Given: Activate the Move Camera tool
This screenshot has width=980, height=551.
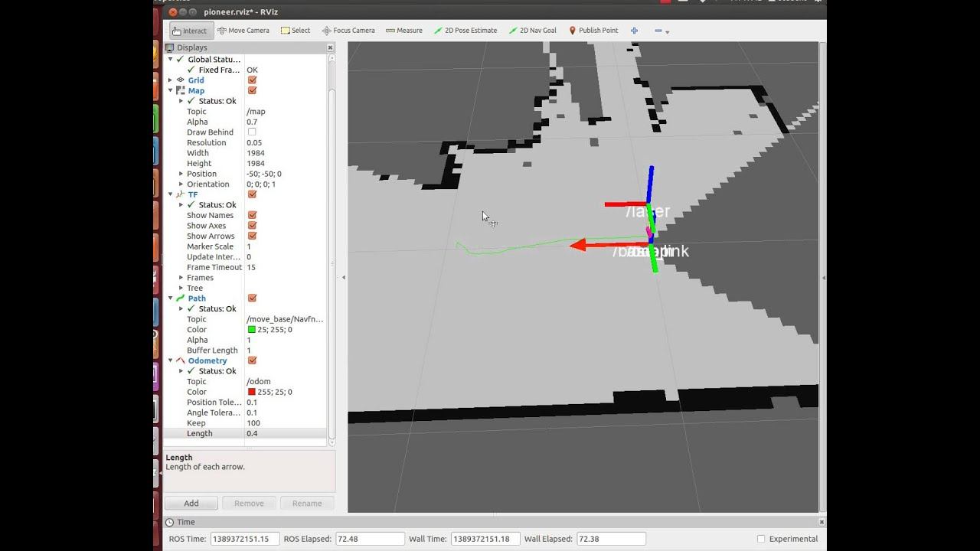Looking at the screenshot, I should click(243, 31).
